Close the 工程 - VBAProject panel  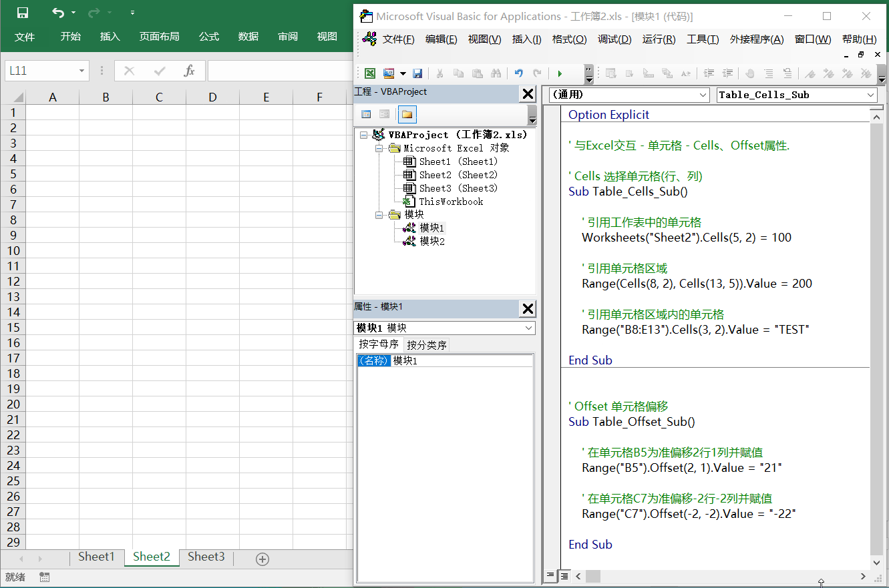point(528,94)
